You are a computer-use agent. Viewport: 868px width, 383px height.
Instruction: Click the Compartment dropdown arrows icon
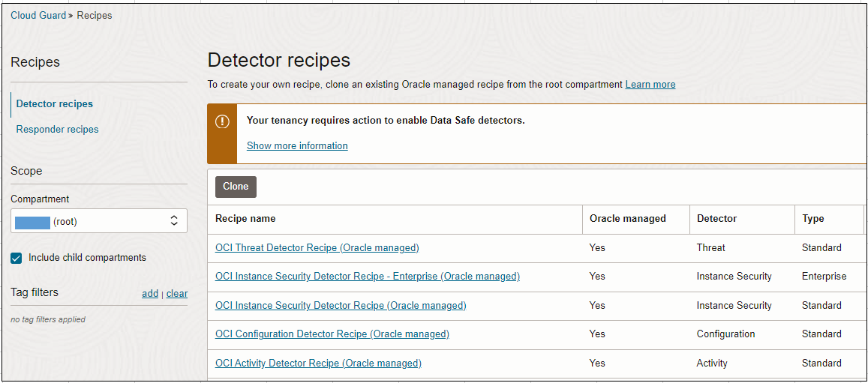pos(174,221)
